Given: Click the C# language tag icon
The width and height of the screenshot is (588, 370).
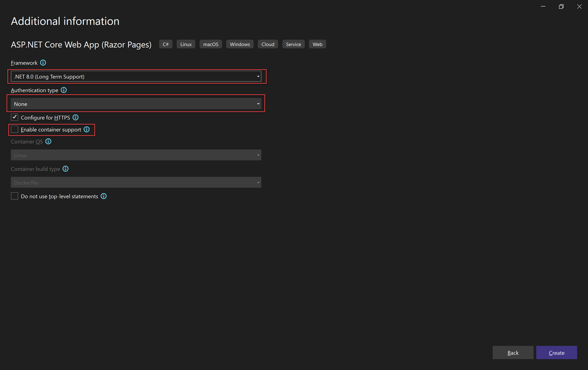Looking at the screenshot, I should [166, 44].
